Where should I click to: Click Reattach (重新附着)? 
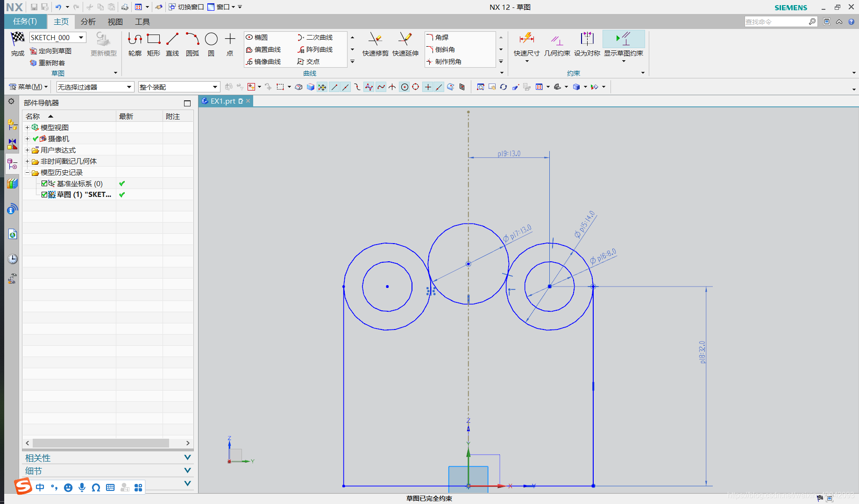pyautogui.click(x=47, y=63)
